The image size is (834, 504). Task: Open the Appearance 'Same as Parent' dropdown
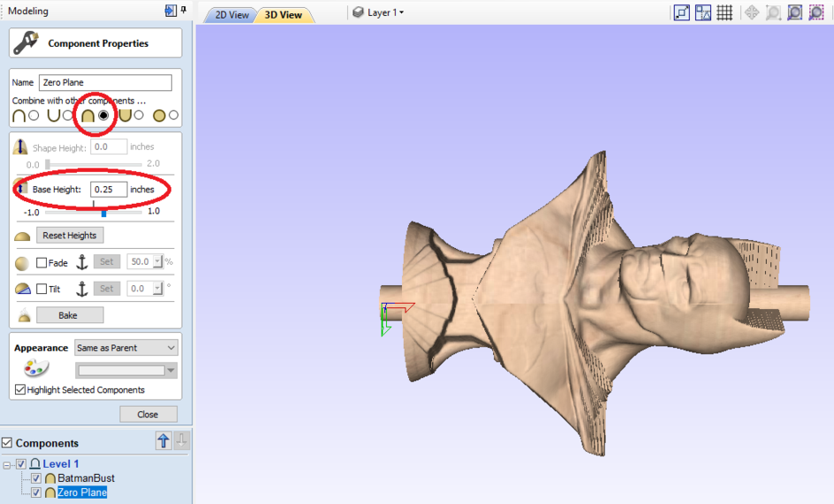click(126, 348)
